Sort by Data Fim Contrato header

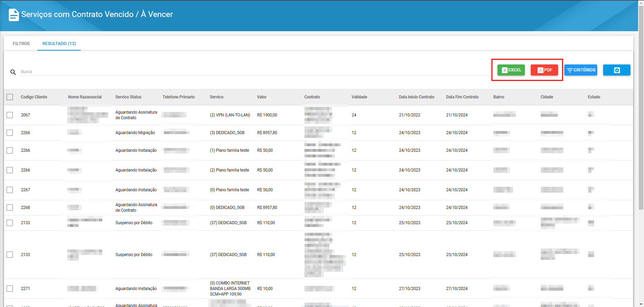coord(462,97)
